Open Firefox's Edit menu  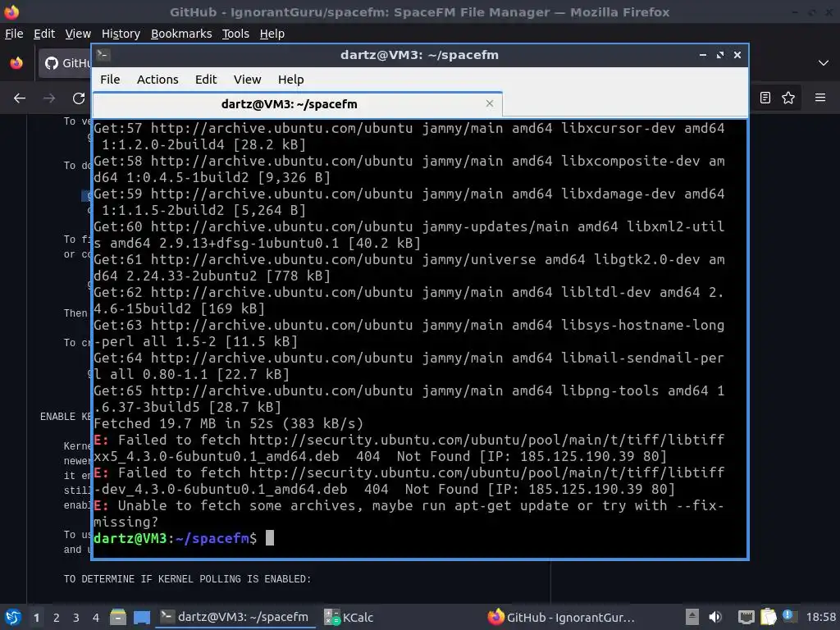pyautogui.click(x=44, y=34)
